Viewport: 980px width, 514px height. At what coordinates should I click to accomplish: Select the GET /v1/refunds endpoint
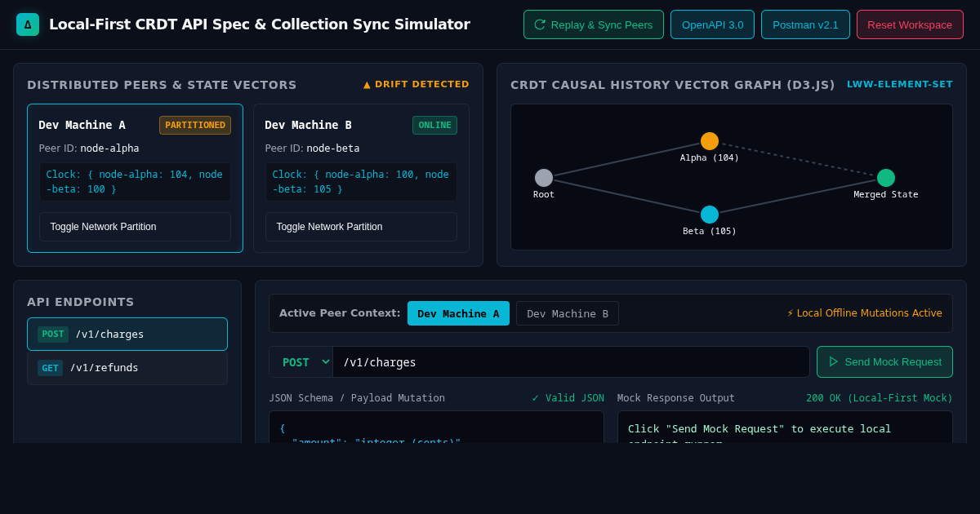(127, 368)
